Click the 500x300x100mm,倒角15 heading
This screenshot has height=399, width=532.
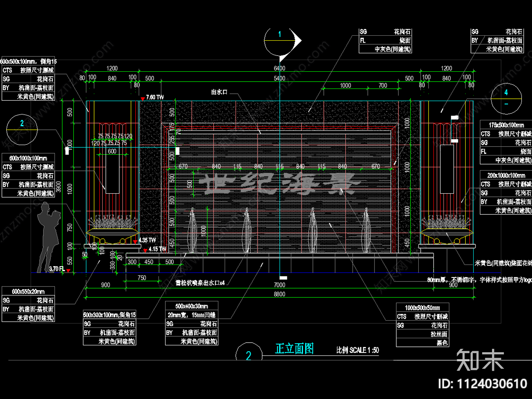[x=109, y=315]
